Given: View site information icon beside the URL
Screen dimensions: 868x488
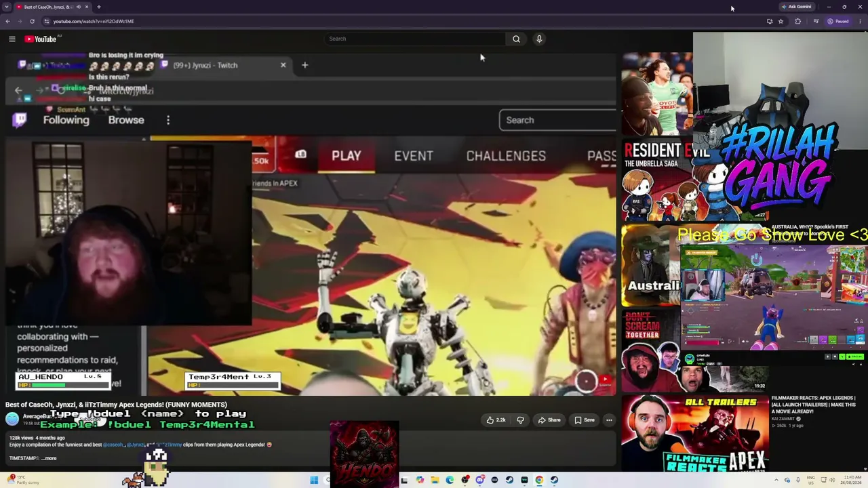Looking at the screenshot, I should (46, 21).
